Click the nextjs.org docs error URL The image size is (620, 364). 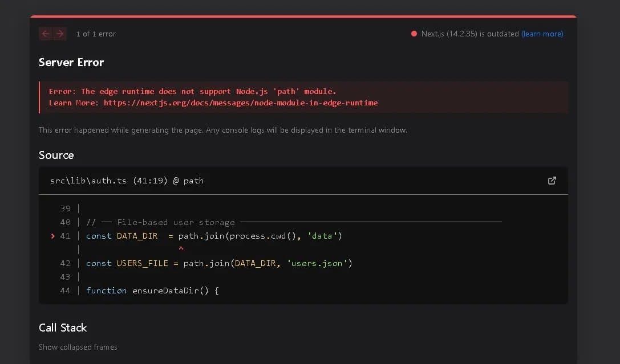(241, 103)
